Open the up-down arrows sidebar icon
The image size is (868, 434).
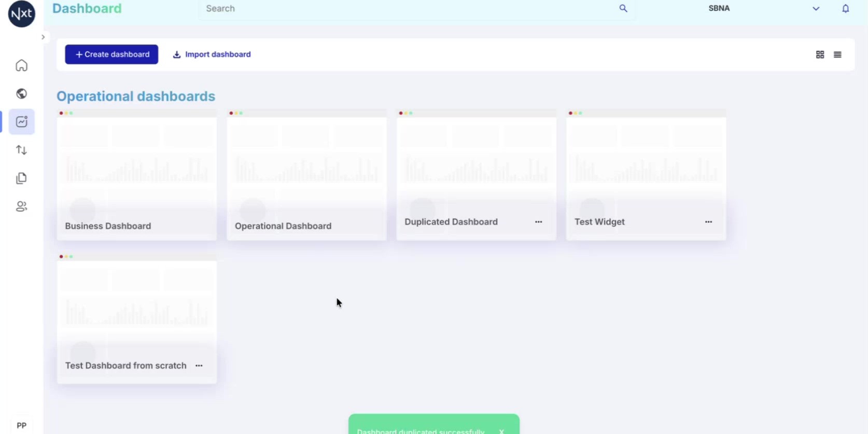[22, 150]
